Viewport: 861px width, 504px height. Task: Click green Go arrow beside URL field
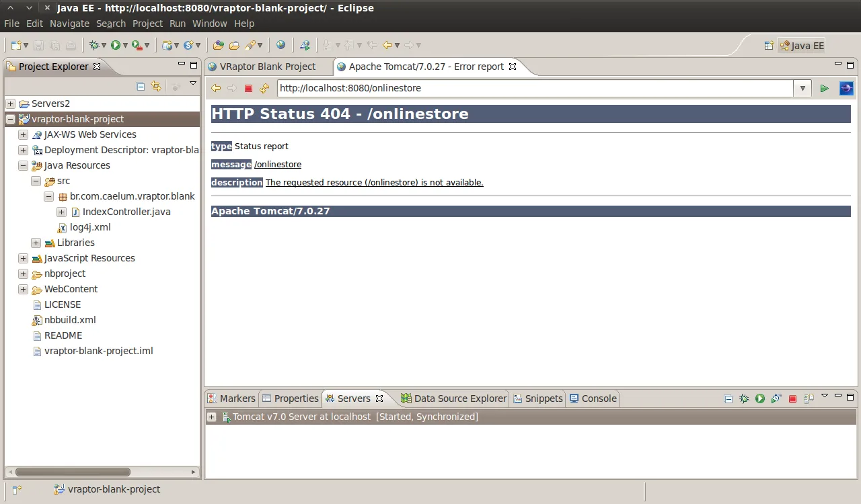(x=824, y=88)
